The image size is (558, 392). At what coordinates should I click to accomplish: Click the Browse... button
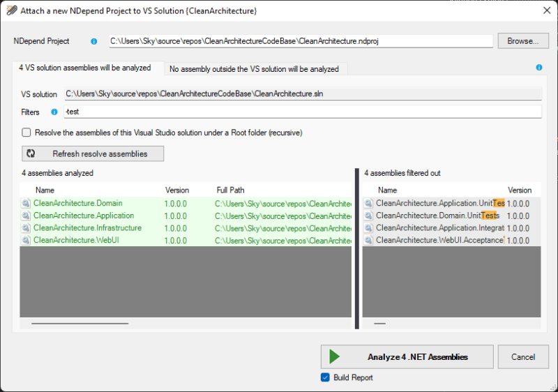tap(523, 41)
